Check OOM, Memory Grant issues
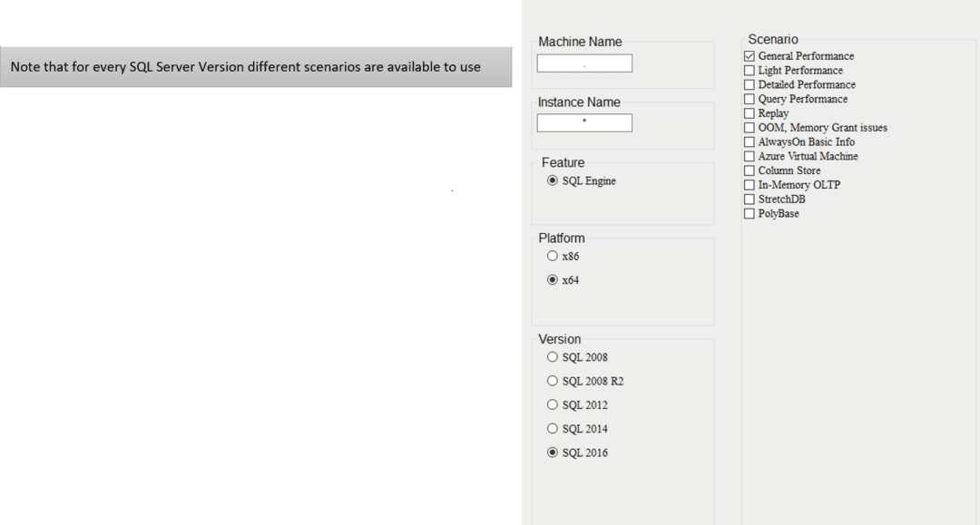This screenshot has width=980, height=525. [x=750, y=128]
